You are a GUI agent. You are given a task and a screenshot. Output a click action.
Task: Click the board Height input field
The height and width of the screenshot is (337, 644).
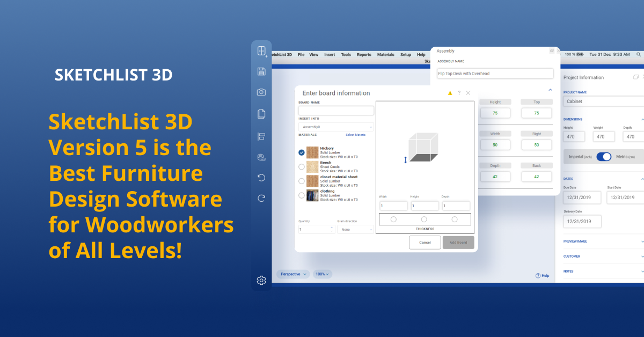point(425,206)
